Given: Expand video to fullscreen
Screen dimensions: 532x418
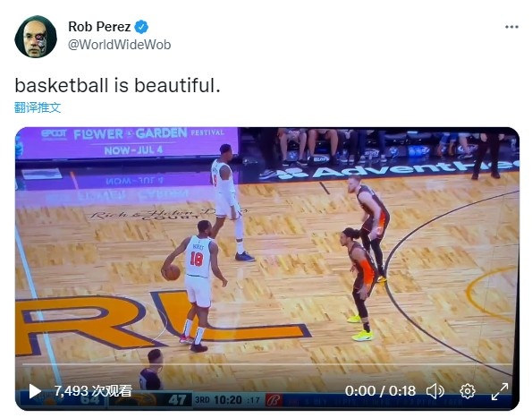Looking at the screenshot, I should (x=500, y=391).
